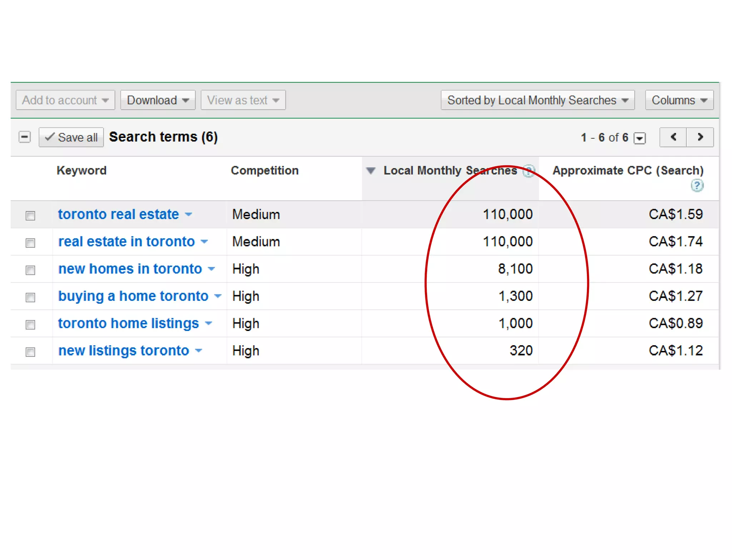The width and height of the screenshot is (732, 560).
Task: Select the CA$1.18 CPC value
Action: [676, 269]
